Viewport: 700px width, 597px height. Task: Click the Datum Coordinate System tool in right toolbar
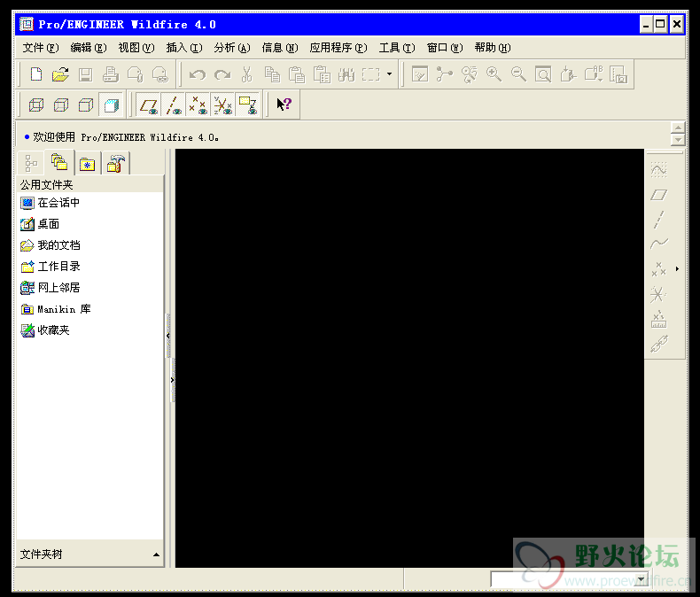coord(659,294)
